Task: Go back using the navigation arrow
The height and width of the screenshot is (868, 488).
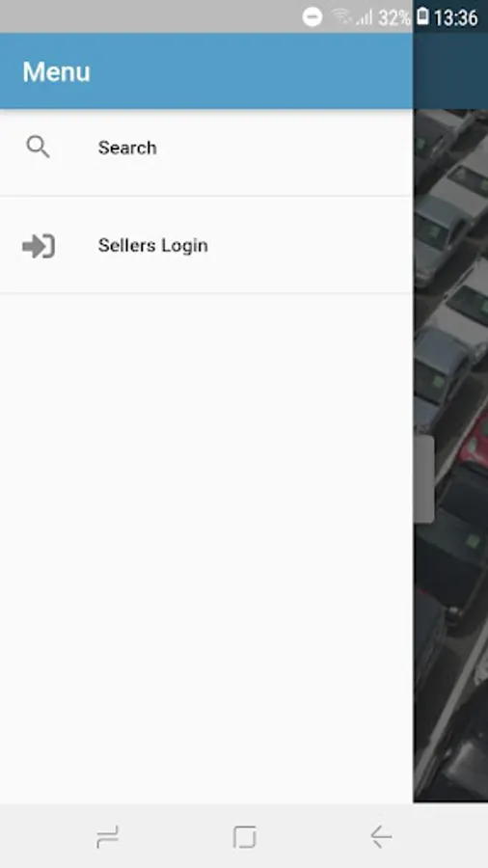Action: point(381,836)
